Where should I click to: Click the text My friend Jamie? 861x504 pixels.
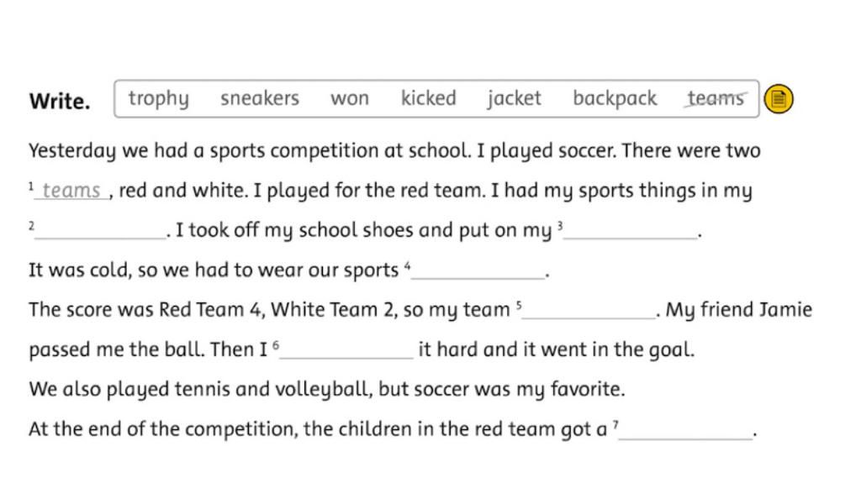pos(739,310)
